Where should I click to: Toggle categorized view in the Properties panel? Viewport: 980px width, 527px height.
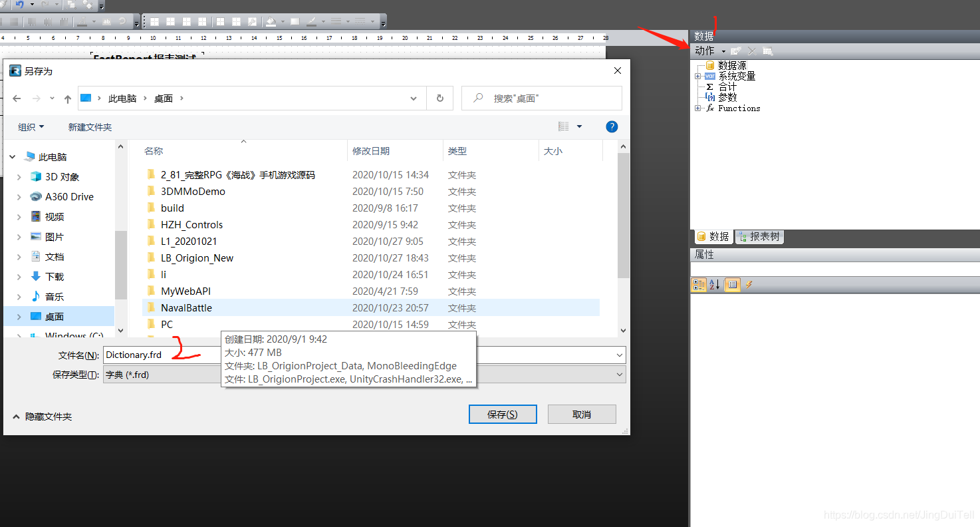(699, 285)
